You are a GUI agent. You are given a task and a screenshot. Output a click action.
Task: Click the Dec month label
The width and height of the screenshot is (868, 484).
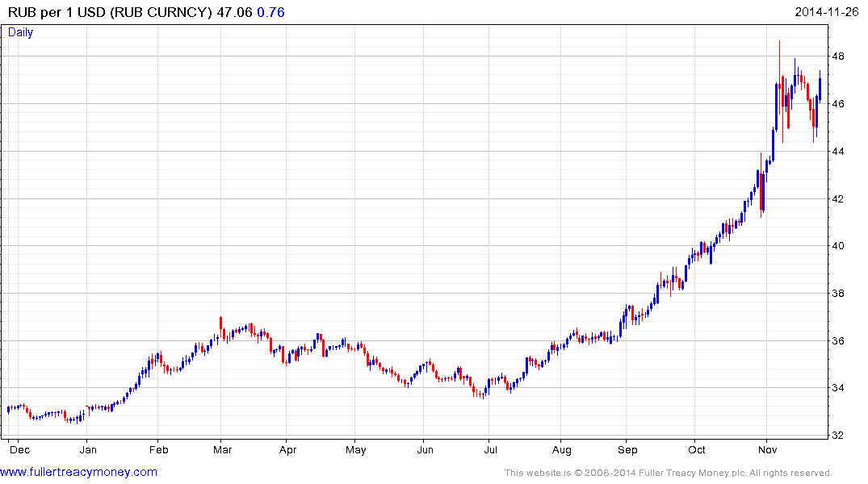(20, 449)
